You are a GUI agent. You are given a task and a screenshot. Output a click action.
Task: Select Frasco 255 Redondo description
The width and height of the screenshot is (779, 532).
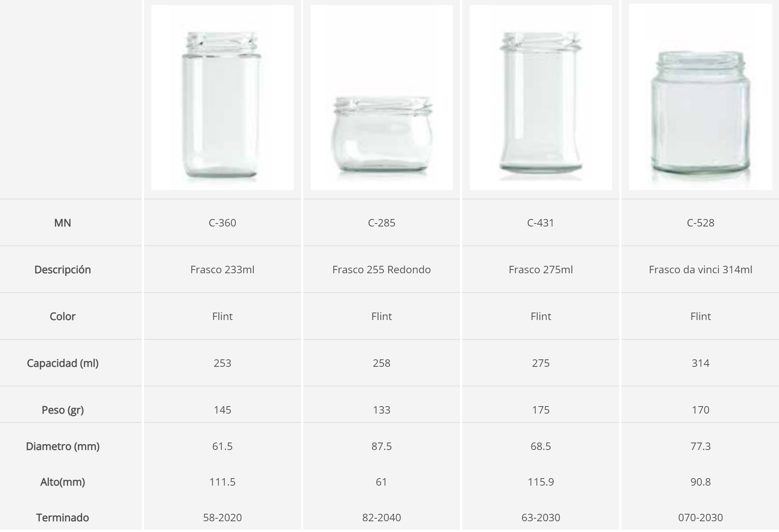pyautogui.click(x=381, y=270)
